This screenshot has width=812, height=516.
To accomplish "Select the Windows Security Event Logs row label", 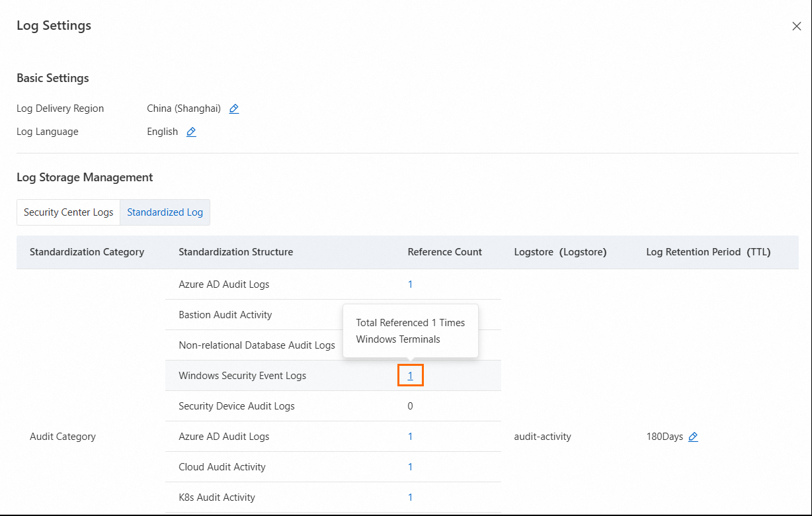I will (243, 376).
